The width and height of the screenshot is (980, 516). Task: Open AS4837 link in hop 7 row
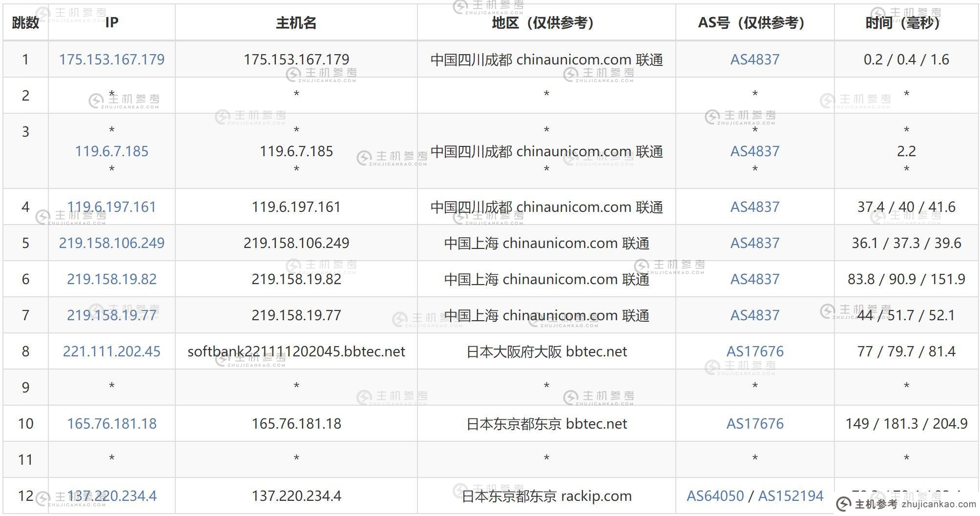click(x=755, y=315)
